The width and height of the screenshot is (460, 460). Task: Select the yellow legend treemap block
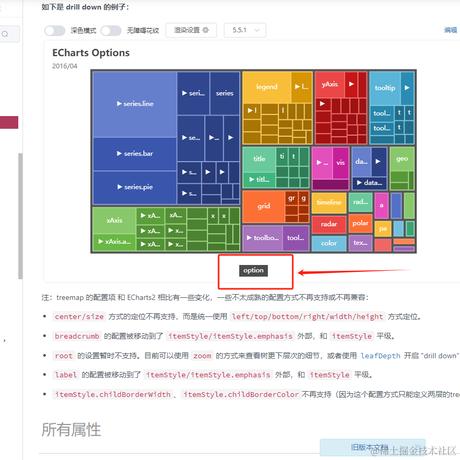pyautogui.click(x=267, y=87)
